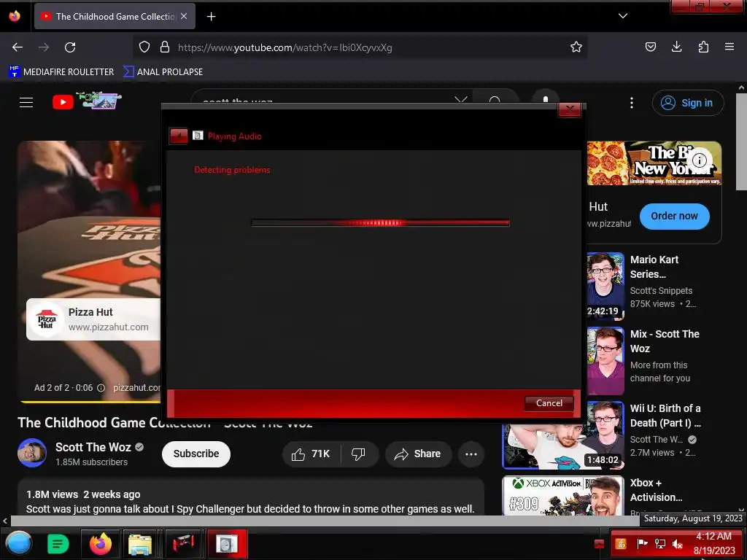Cancel the Playing Audio troubleshooter
747x560 pixels.
(x=549, y=402)
